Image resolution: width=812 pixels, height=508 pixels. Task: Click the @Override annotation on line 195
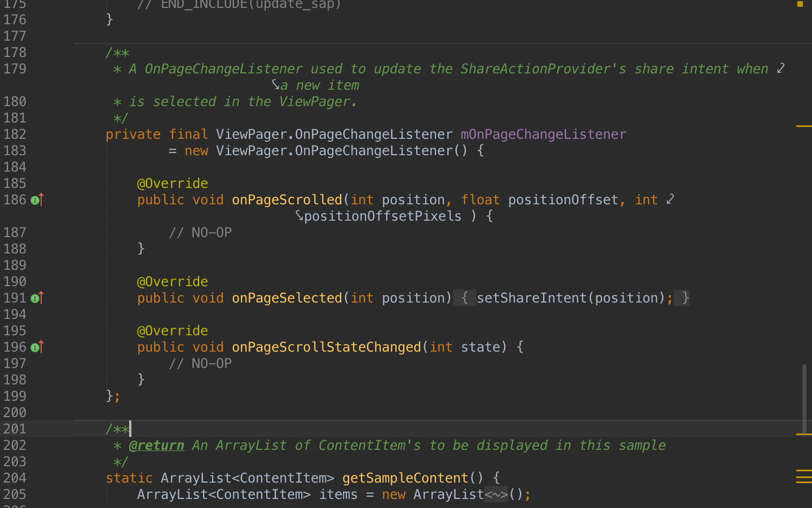tap(173, 331)
